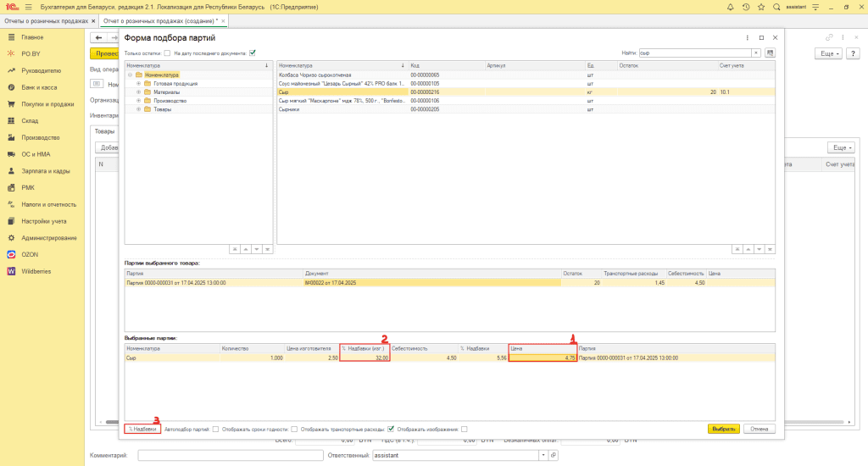Open Налоги и отчетность section
This screenshot has width=868, height=466.
point(48,204)
